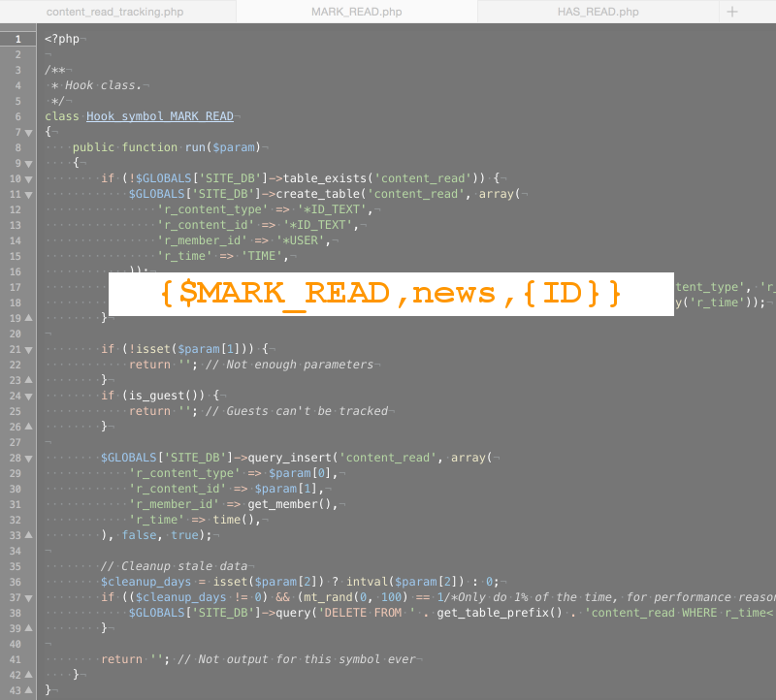Click line number 1 in the gutter

(17, 39)
